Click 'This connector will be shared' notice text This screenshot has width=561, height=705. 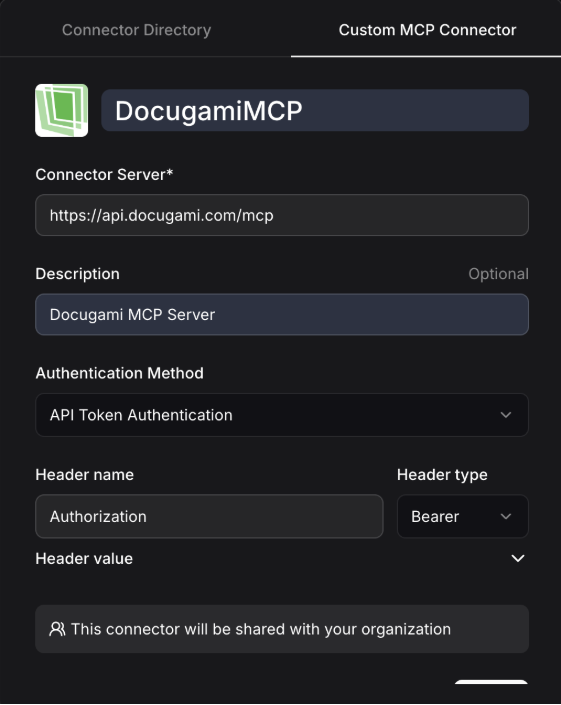(x=261, y=629)
